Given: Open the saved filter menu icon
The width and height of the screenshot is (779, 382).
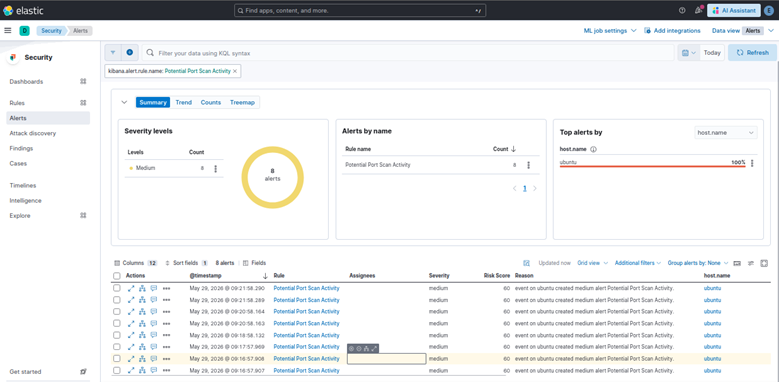Looking at the screenshot, I should point(113,52).
